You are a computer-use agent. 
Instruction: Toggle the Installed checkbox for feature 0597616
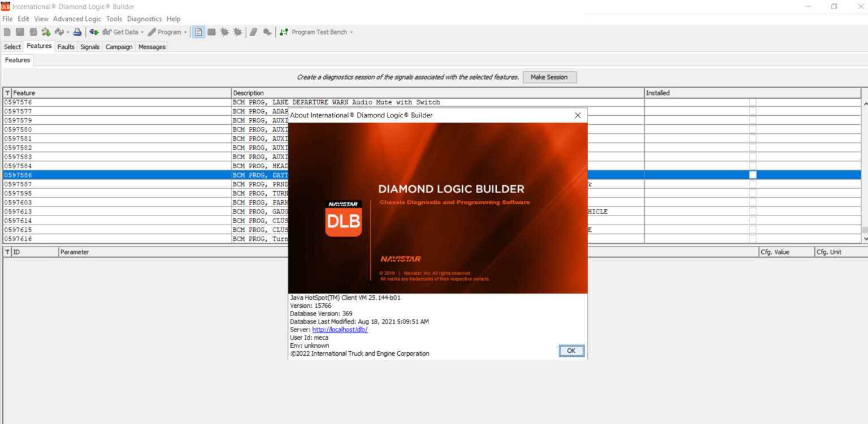coord(751,238)
